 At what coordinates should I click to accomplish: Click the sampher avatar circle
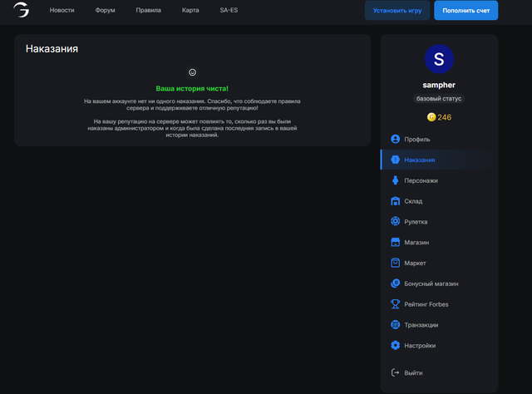[x=439, y=59]
